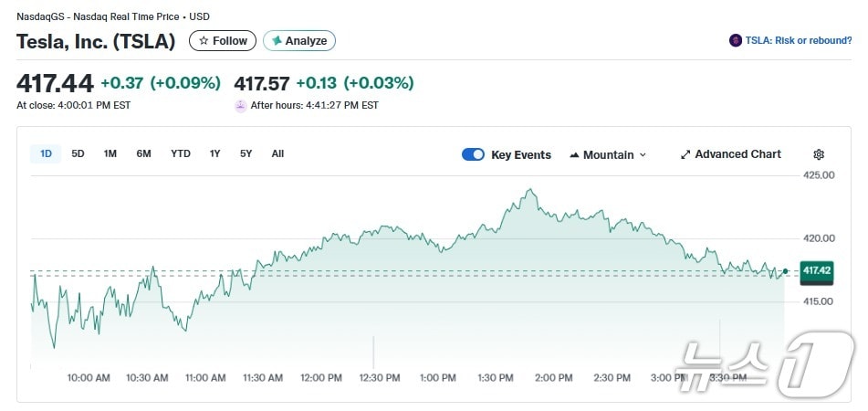Choose the 5Y chart range
The height and width of the screenshot is (411, 868).
[246, 154]
